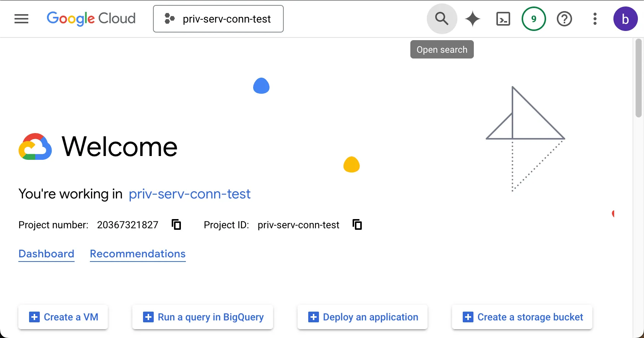
Task: Click the Google Cloud logo
Action: click(x=91, y=18)
